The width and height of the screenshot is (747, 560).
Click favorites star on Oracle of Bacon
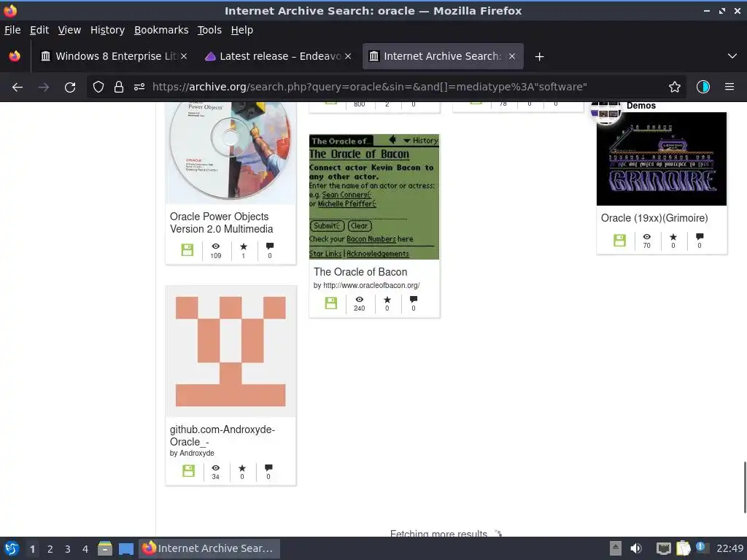pyautogui.click(x=387, y=300)
